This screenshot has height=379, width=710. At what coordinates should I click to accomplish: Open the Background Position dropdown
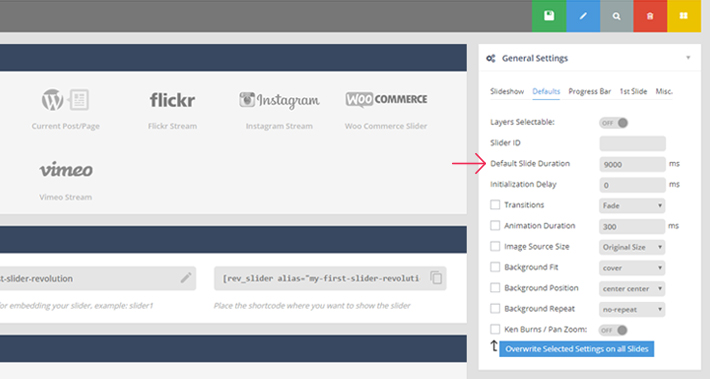(632, 288)
